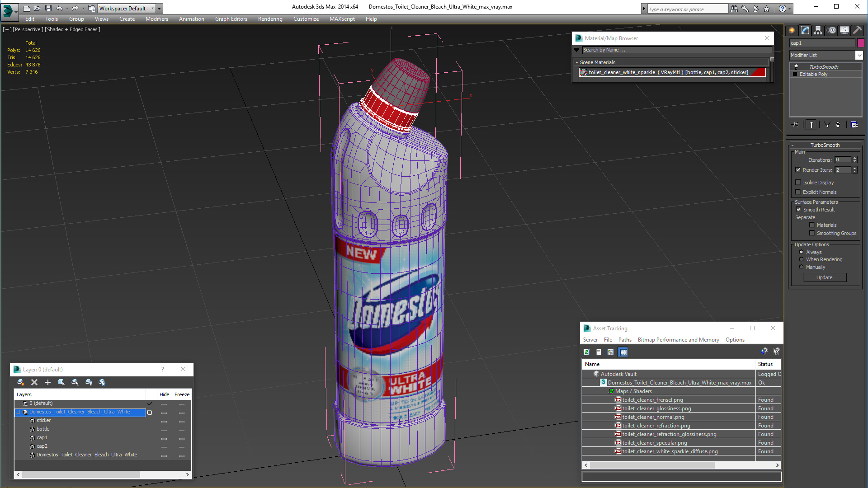The height and width of the screenshot is (488, 868).
Task: Open the Utilities hammer panel tab
Action: tap(857, 30)
